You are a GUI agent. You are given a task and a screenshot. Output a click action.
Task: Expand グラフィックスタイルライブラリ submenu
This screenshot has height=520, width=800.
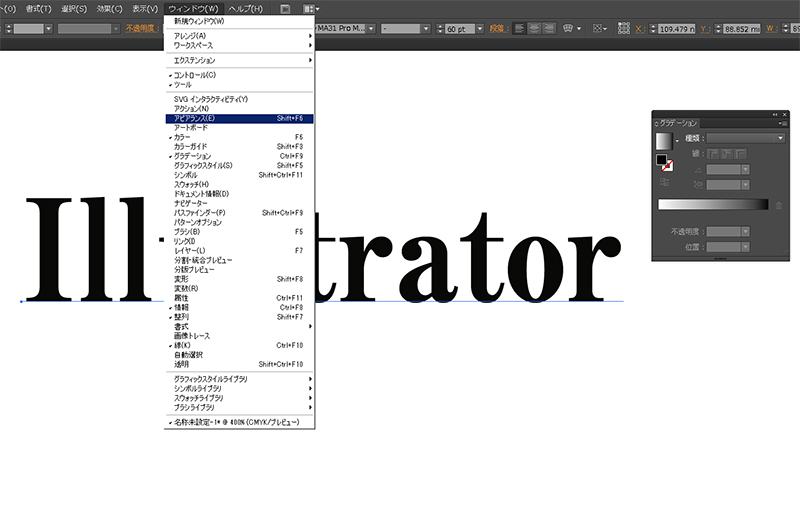click(x=239, y=379)
